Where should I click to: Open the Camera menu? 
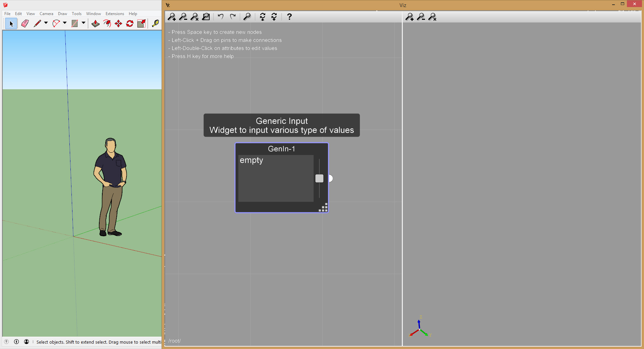tap(46, 14)
